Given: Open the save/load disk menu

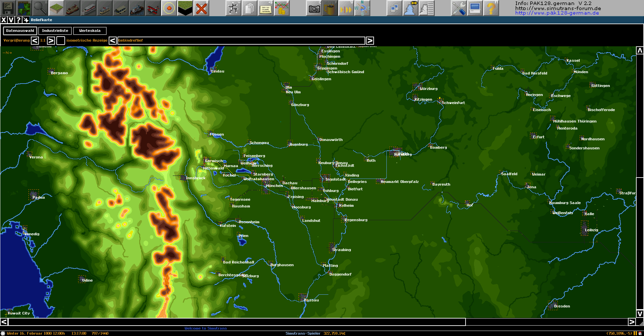Looking at the screenshot, I should [x=8, y=8].
